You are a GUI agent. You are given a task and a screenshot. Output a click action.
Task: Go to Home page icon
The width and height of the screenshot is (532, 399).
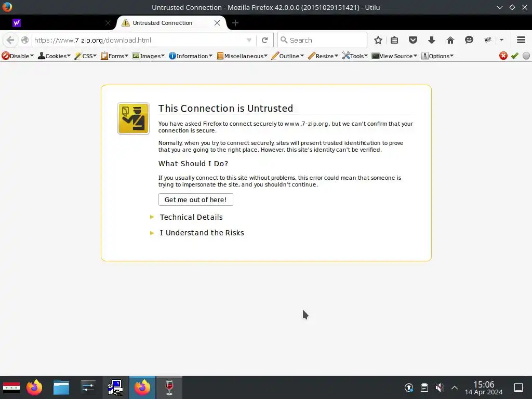(450, 40)
